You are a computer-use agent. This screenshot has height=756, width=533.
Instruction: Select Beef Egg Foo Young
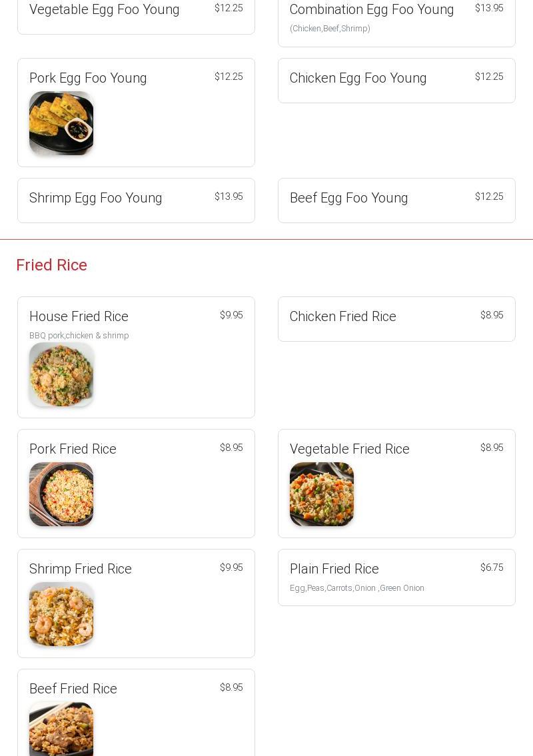(348, 198)
